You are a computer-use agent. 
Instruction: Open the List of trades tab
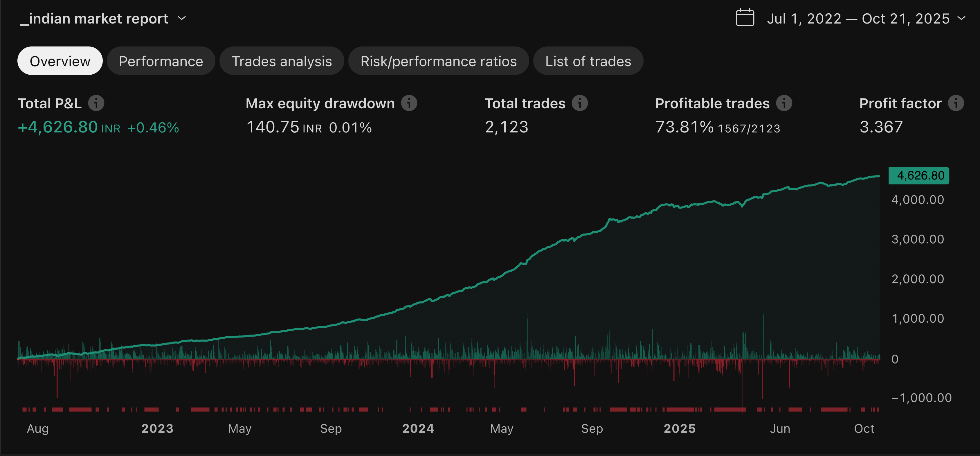coord(588,61)
